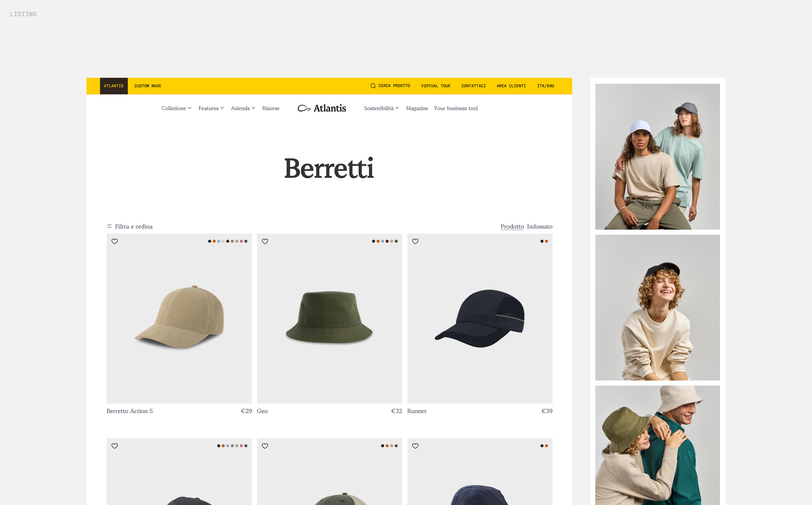The image size is (812, 505).
Task: Open photo of couple in bucket hats
Action: click(657, 445)
